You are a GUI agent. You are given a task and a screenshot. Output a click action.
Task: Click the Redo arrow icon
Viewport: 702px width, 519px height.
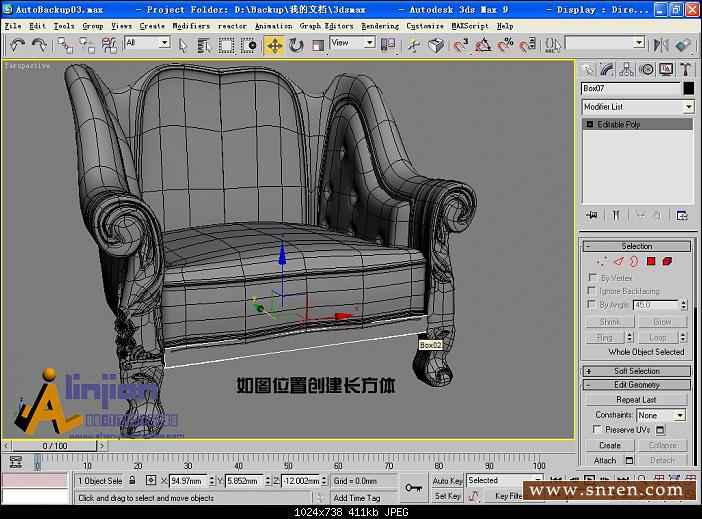(39, 45)
